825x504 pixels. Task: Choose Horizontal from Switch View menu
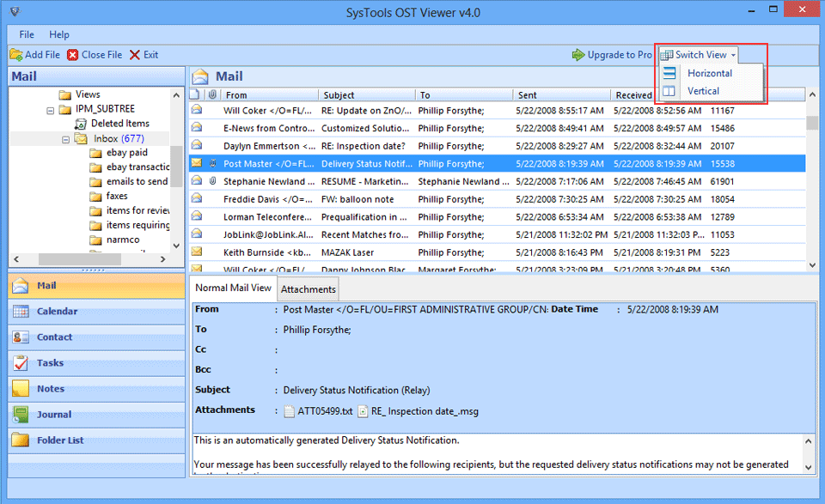click(x=710, y=73)
